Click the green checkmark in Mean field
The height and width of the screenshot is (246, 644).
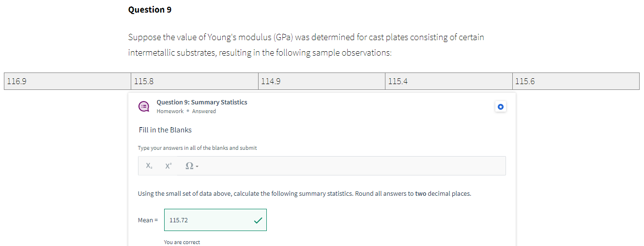(258, 220)
